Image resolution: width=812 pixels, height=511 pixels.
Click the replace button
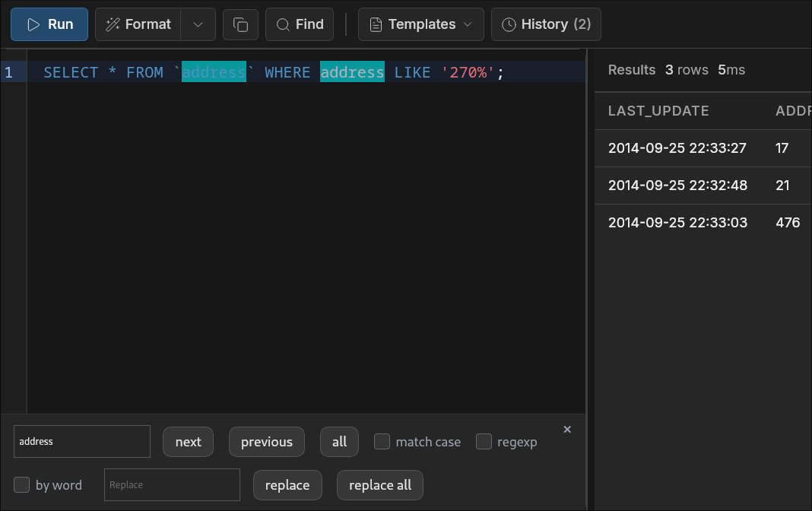point(287,485)
